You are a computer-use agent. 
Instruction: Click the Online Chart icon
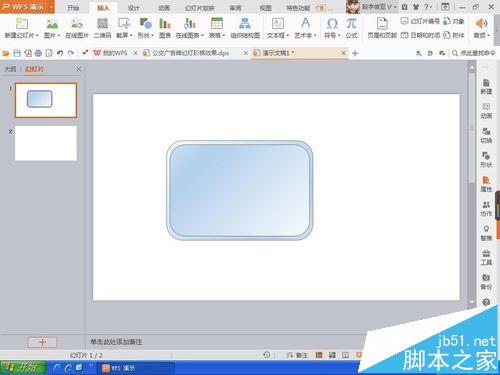(190, 24)
